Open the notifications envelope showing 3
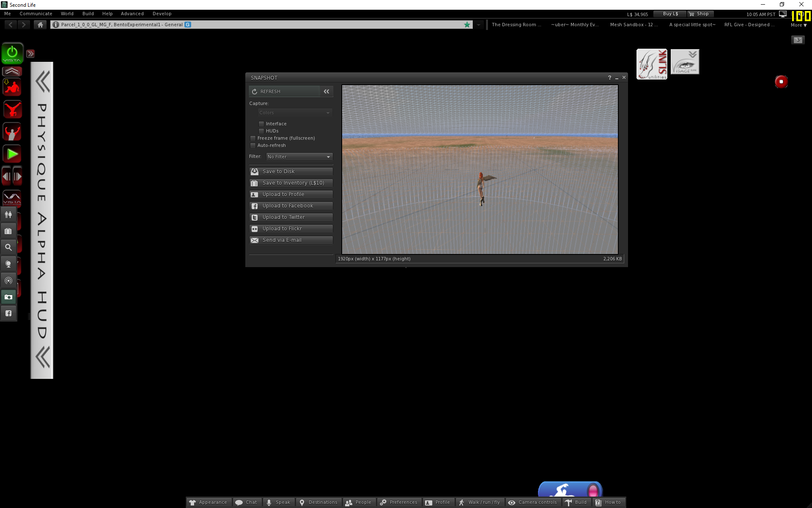This screenshot has width=812, height=508. click(798, 40)
